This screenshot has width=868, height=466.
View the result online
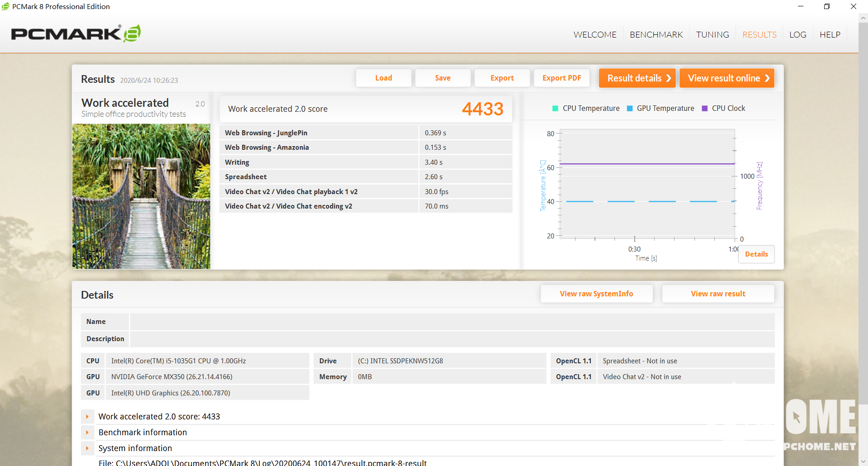(727, 78)
